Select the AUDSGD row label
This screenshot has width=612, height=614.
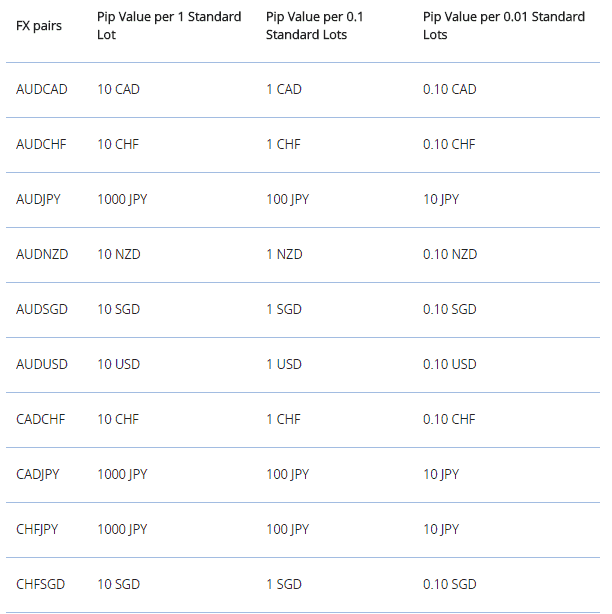[x=42, y=309]
